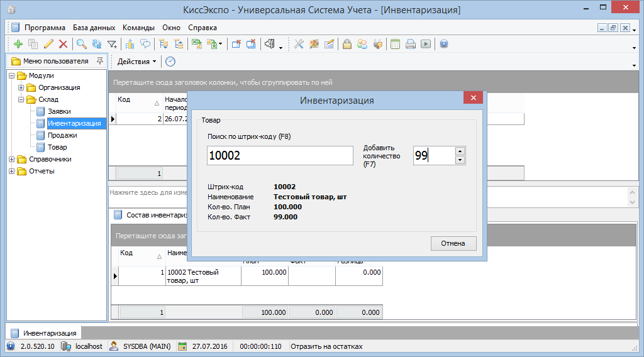The image size is (644, 357).
Task: Click the printer icon in toolbar
Action: (x=410, y=44)
